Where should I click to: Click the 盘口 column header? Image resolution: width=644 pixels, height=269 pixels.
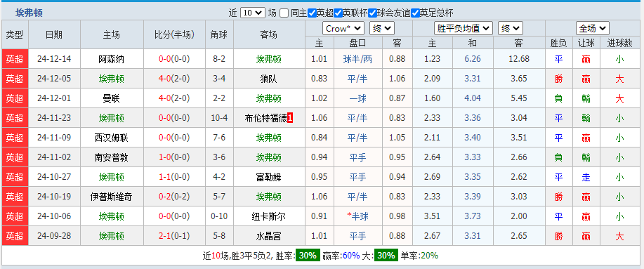pyautogui.click(x=357, y=43)
